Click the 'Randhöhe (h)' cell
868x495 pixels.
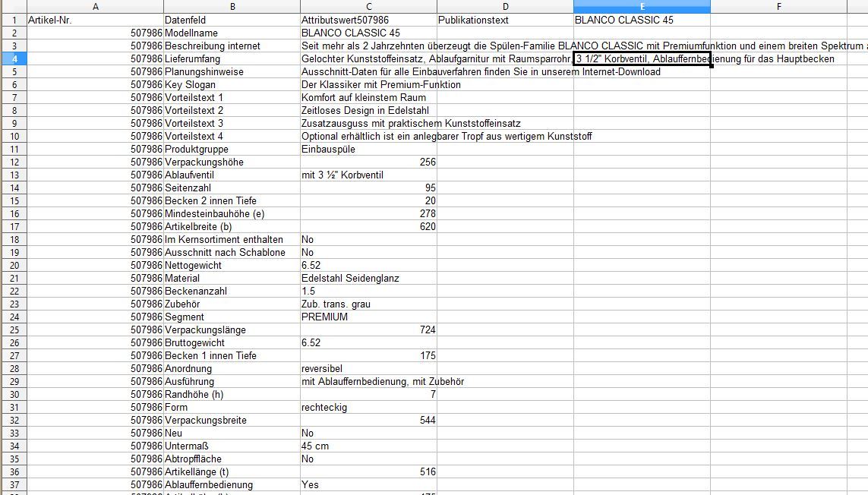(232, 395)
